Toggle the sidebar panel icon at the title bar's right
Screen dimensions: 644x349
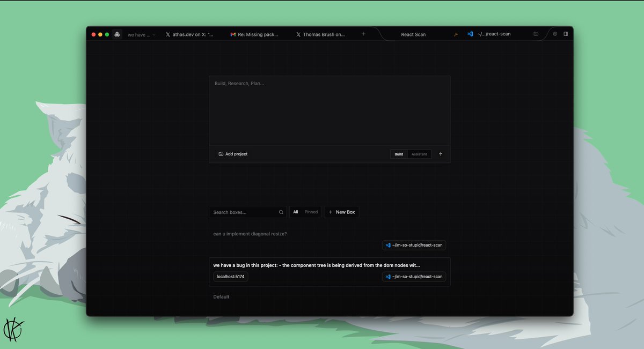click(x=566, y=34)
